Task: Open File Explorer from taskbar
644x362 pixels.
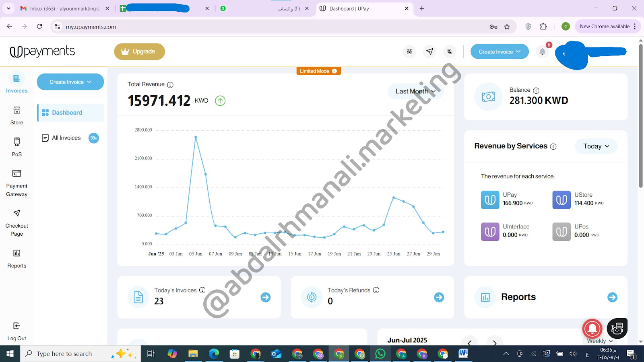Action: point(193,354)
